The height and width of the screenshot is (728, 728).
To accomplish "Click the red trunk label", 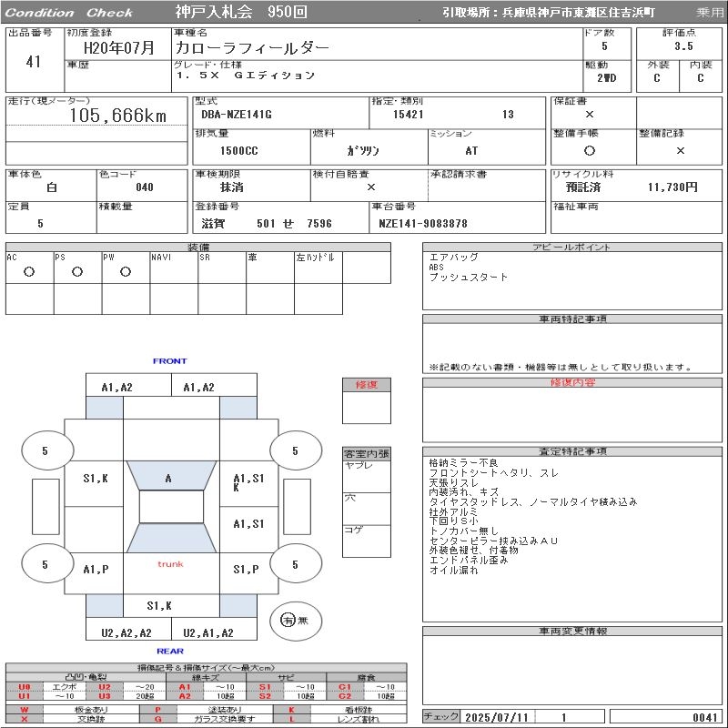I will [170, 564].
